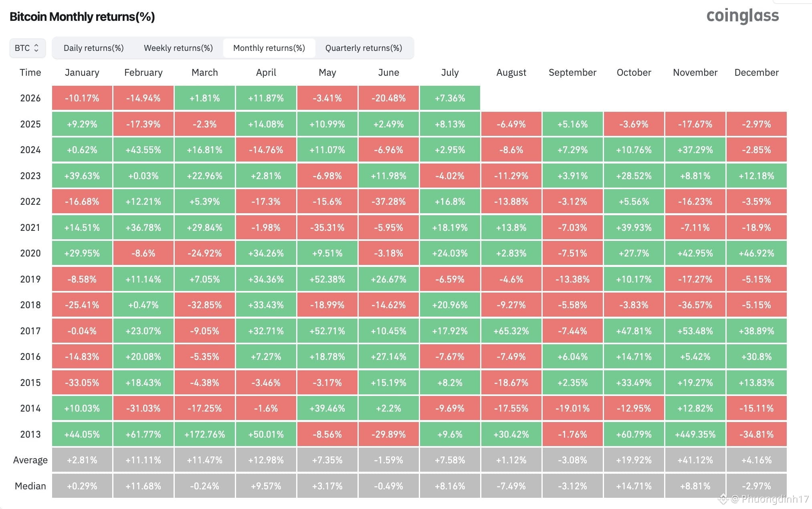Click the 2017 August +65.32% cell
The width and height of the screenshot is (812, 509).
pos(511,331)
